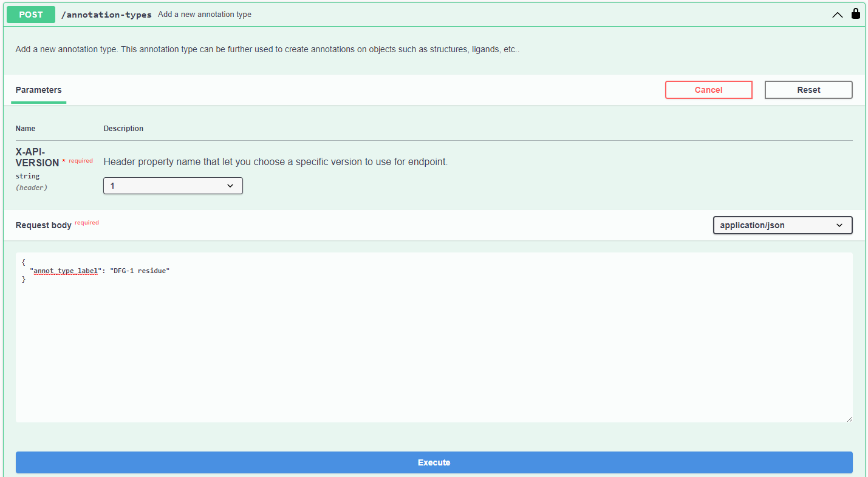This screenshot has width=868, height=477.
Task: Reset the request parameters
Action: (x=808, y=90)
